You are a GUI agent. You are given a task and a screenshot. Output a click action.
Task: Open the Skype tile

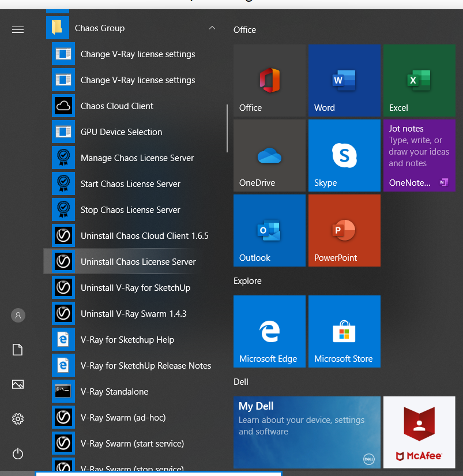tap(344, 156)
